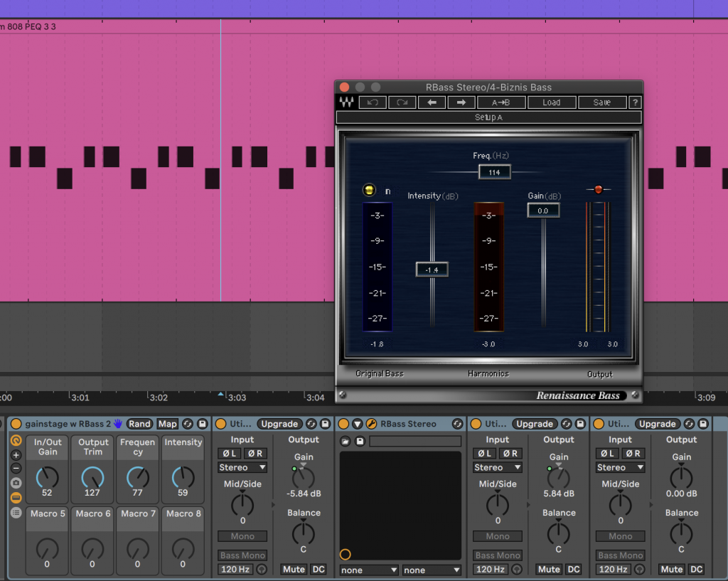Click the Setup A bar in RBass
This screenshot has width=728, height=581.
(488, 117)
